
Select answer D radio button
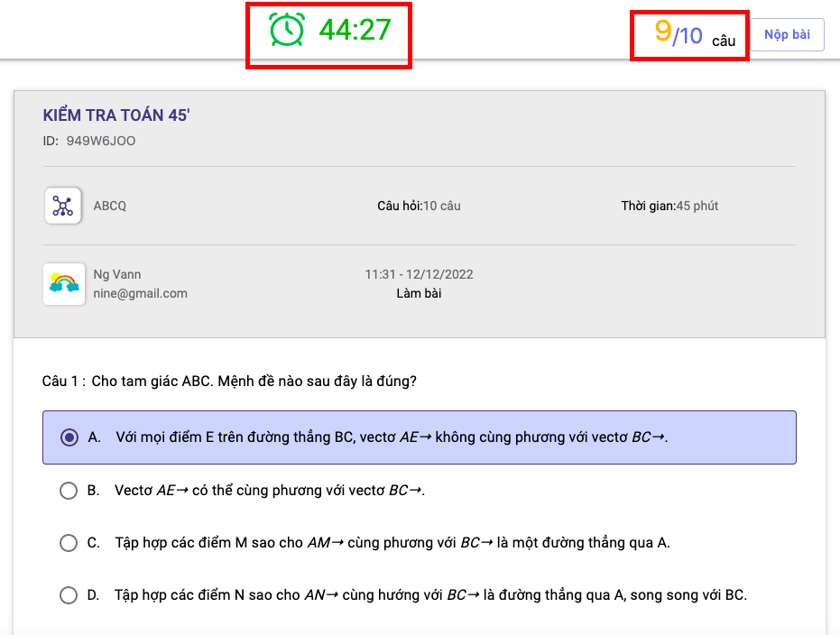pyautogui.click(x=68, y=595)
